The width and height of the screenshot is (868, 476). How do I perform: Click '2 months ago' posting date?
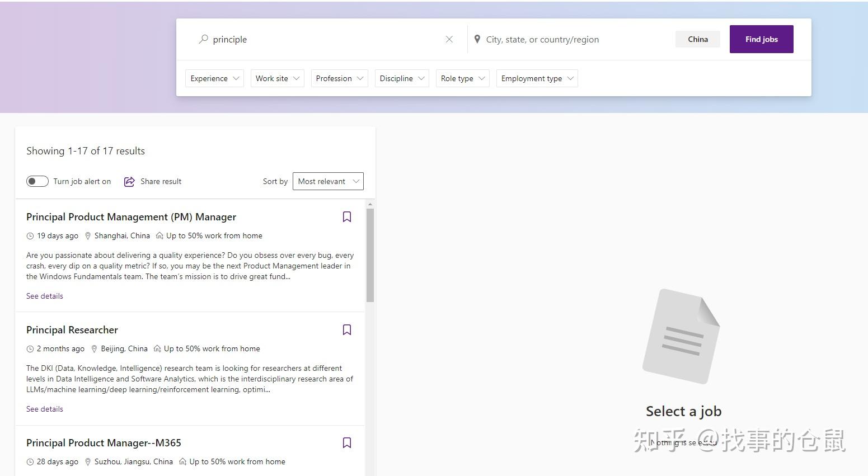pyautogui.click(x=60, y=348)
